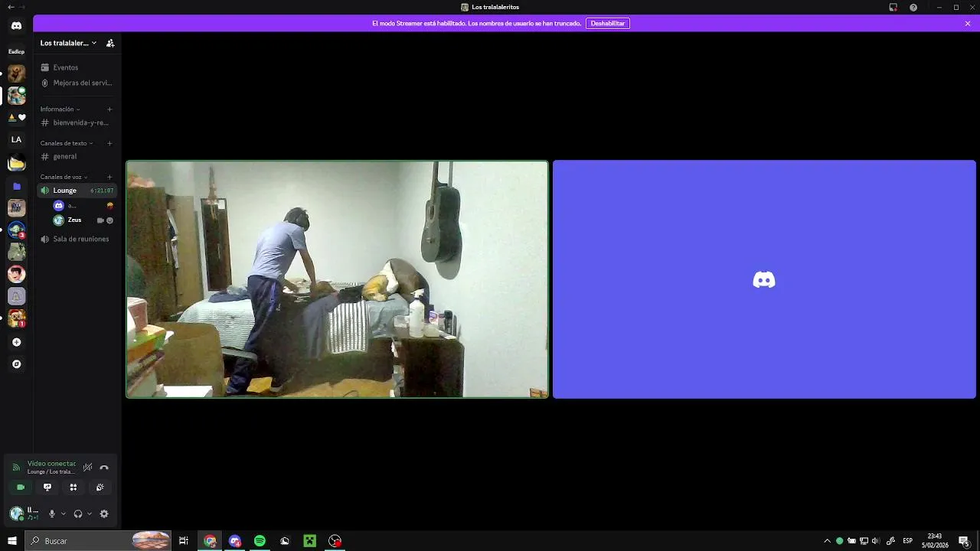
Task: Open Spotify from taskbar
Action: click(x=260, y=541)
